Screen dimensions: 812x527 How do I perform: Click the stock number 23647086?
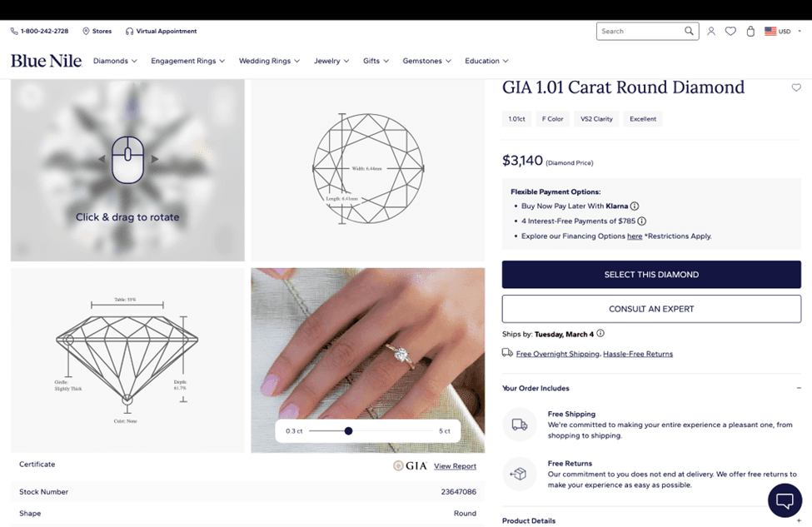458,492
